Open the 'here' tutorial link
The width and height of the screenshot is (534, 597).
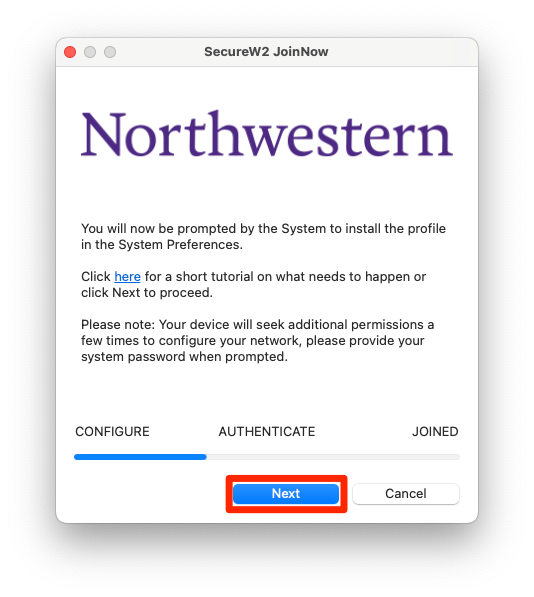pos(128,276)
